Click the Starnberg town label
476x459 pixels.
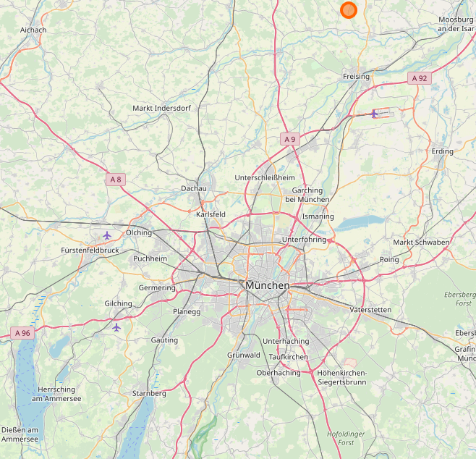[x=149, y=393]
